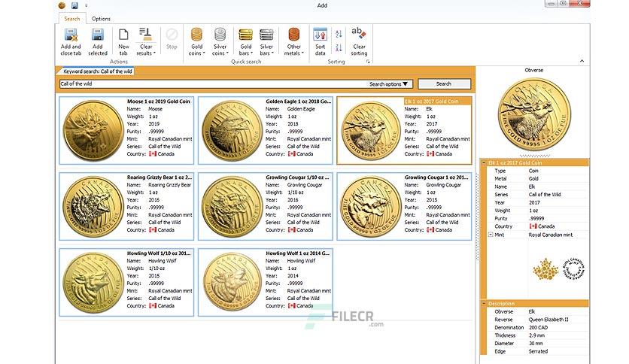Open the Search options dropdown
This screenshot has height=364, width=629.
[x=388, y=84]
